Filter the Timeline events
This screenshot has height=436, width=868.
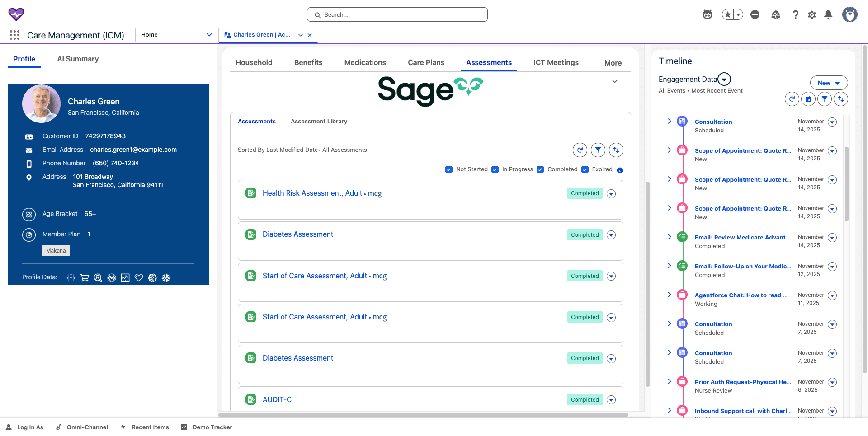(825, 99)
